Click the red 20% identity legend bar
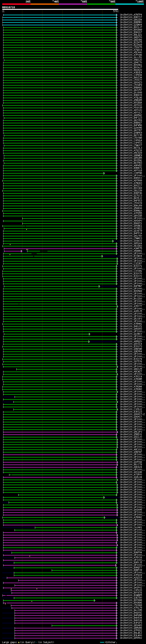This screenshot has width=146, height=644. (16, 4)
